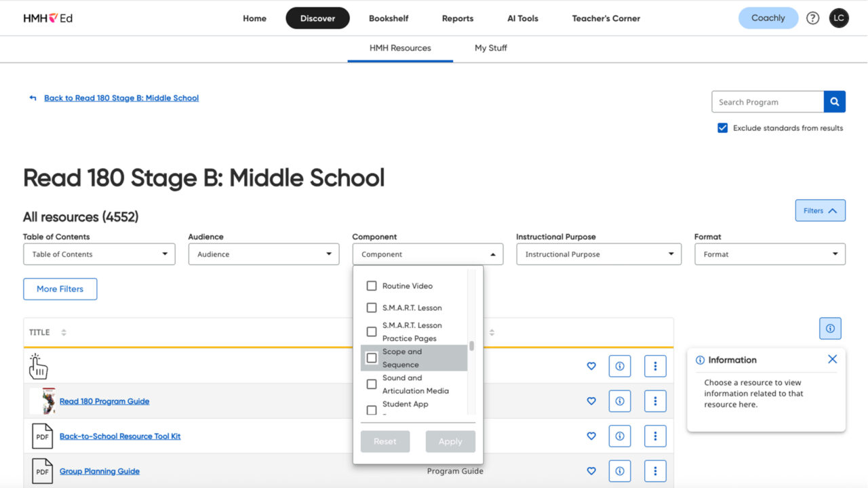
Task: Sort by the TITLE column arrows
Action: tap(64, 332)
